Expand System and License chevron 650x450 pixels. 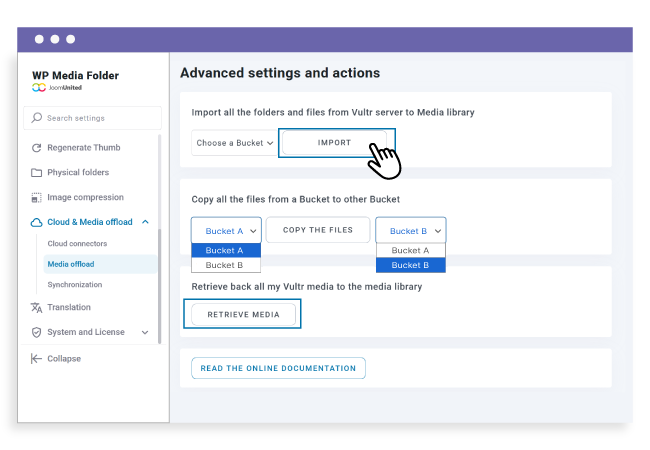click(145, 332)
